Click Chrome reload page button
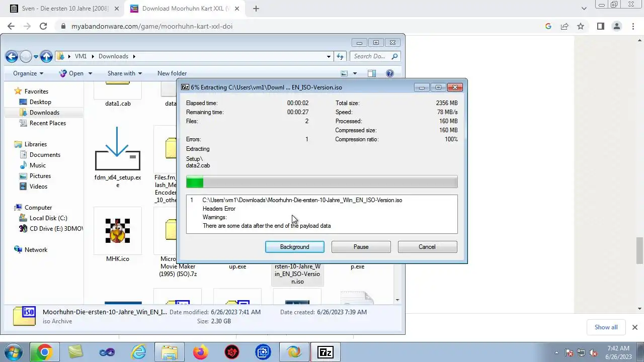The height and width of the screenshot is (362, 644). point(43,26)
